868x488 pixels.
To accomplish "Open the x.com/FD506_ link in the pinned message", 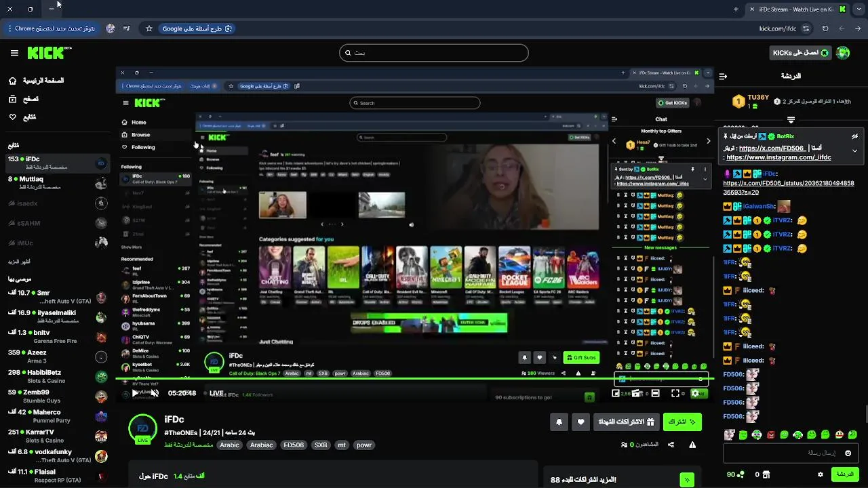I will [x=772, y=148].
